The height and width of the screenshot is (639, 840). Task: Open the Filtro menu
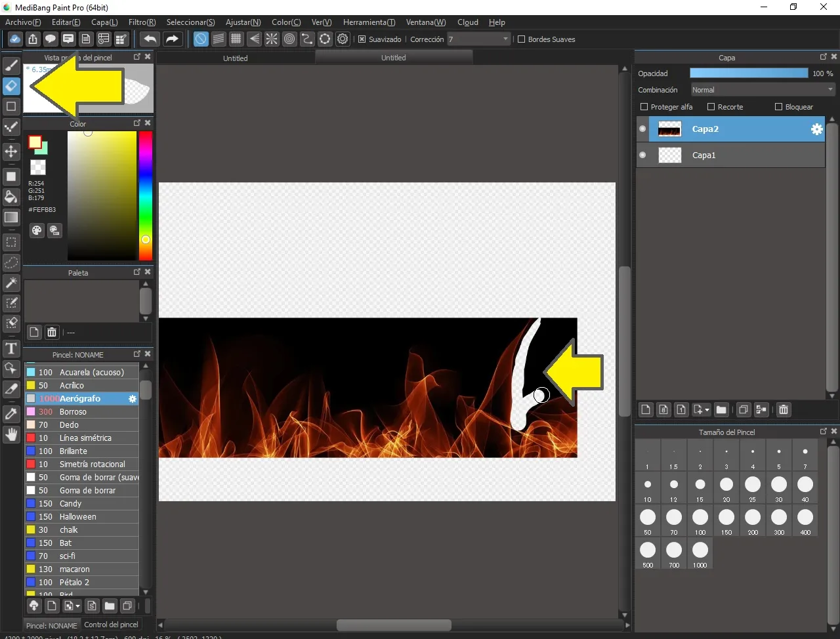click(x=142, y=22)
